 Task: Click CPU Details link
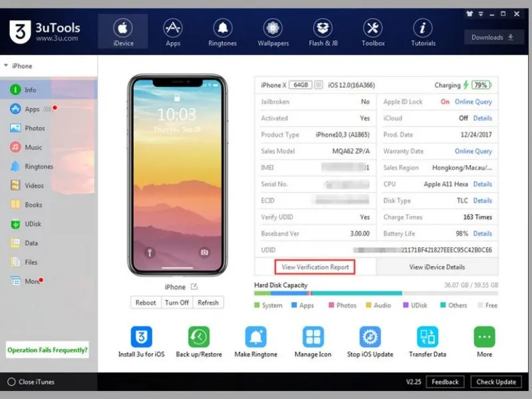click(x=483, y=184)
